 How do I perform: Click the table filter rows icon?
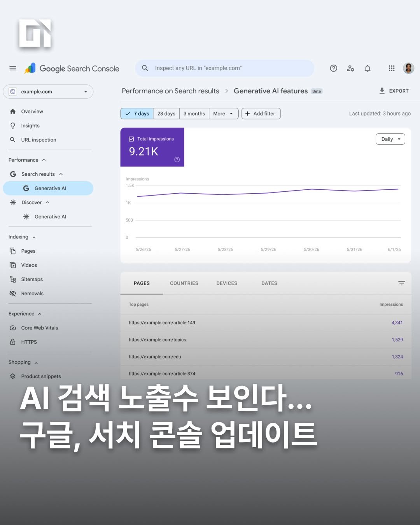click(401, 283)
